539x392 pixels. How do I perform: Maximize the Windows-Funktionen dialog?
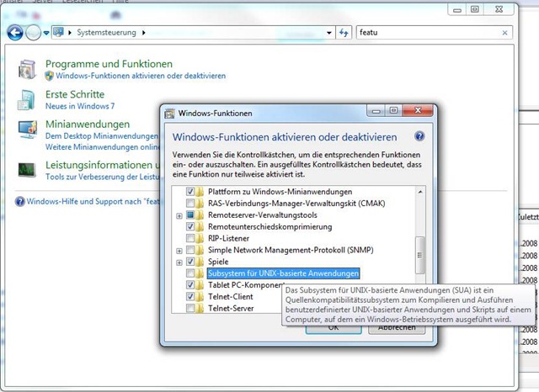(393, 110)
